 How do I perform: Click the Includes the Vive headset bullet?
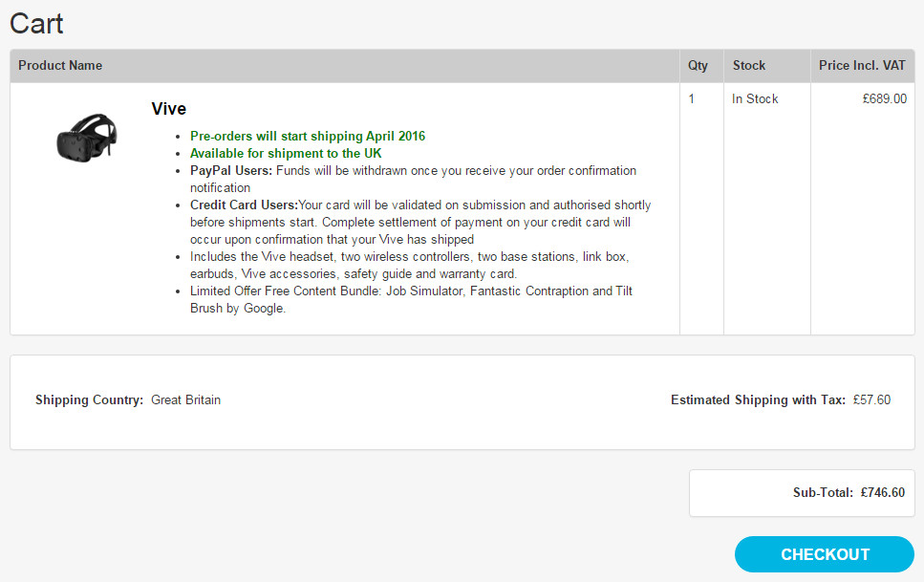point(410,266)
